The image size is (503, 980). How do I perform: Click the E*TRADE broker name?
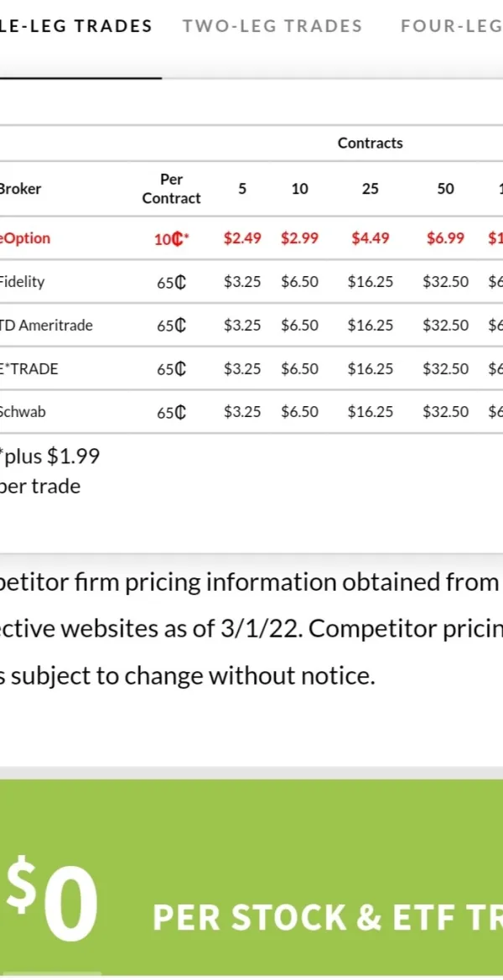pos(29,369)
